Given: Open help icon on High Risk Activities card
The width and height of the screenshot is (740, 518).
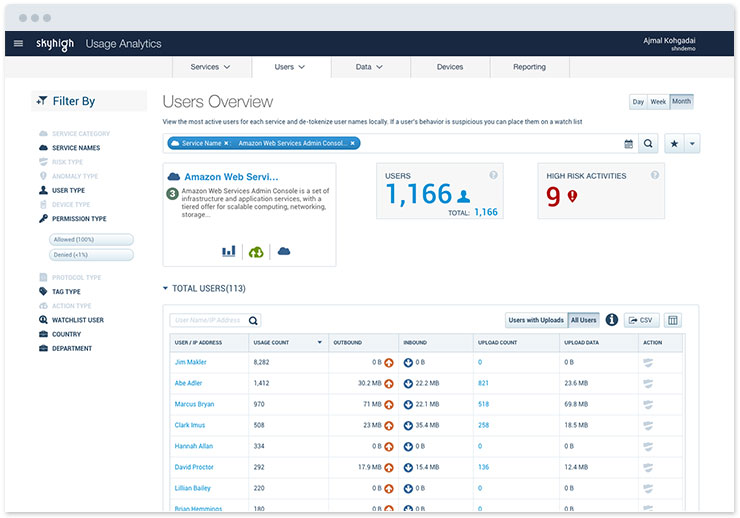Looking at the screenshot, I should [655, 175].
